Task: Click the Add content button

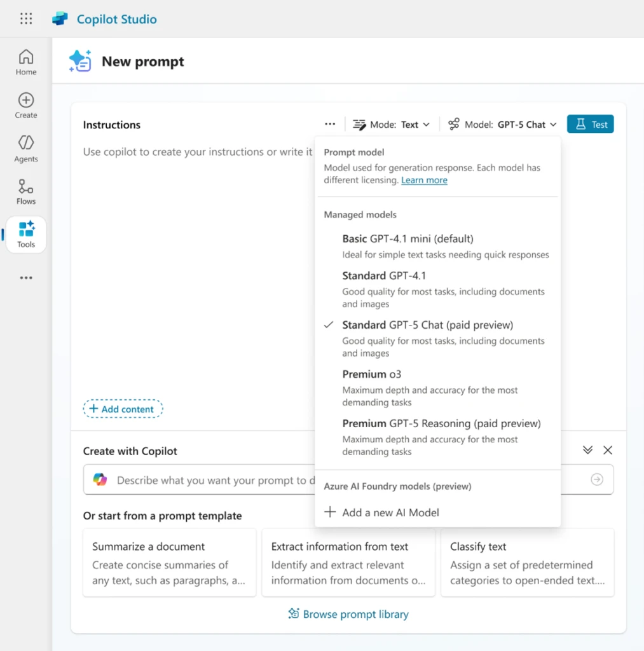Action: (x=123, y=409)
